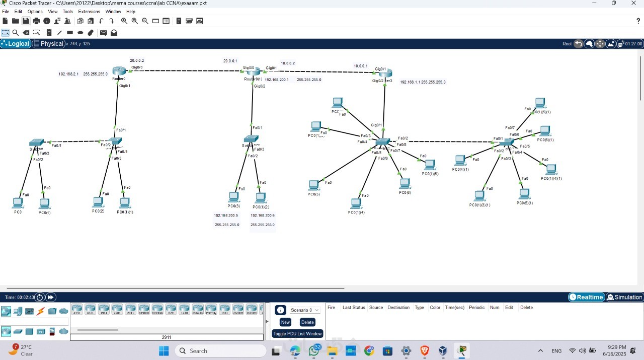Select PC0(6) device on canvas
This screenshot has height=360, width=644.
pos(405,184)
